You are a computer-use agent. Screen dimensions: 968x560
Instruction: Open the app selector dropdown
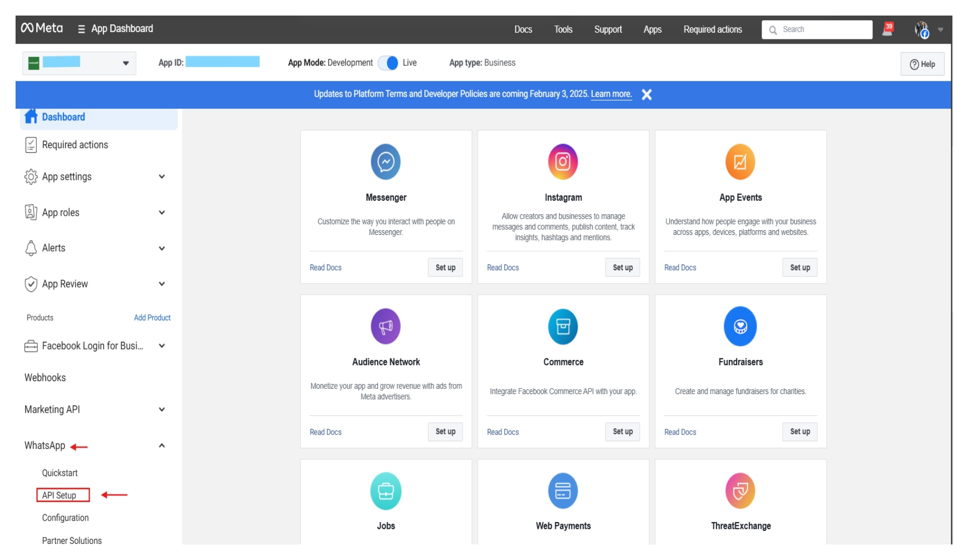pos(79,63)
